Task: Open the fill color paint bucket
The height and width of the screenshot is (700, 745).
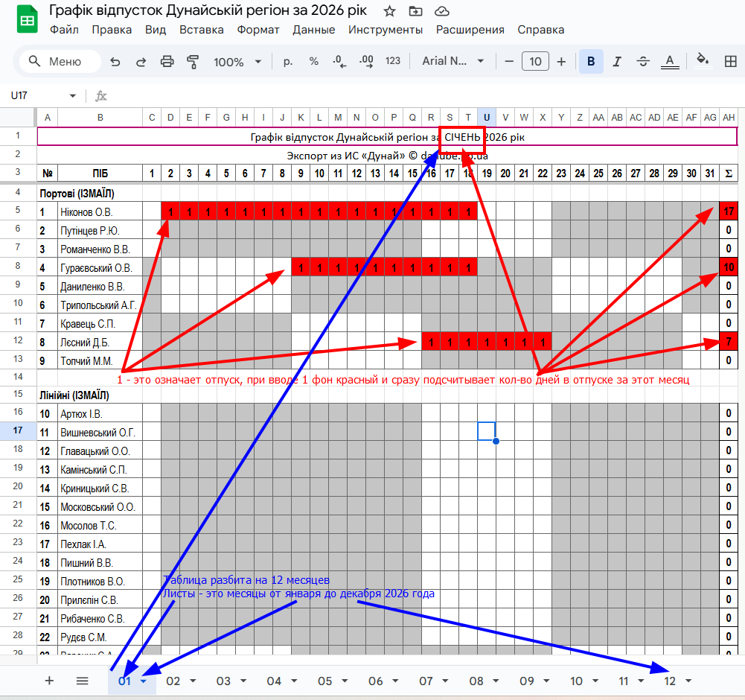Action: 702,61
